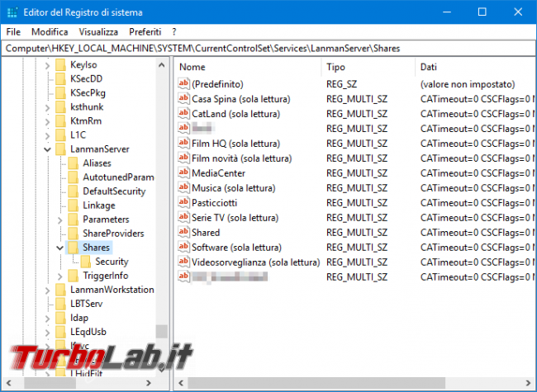The image size is (537, 392).
Task: Collapse the Shares subkey
Action: pyautogui.click(x=60, y=248)
